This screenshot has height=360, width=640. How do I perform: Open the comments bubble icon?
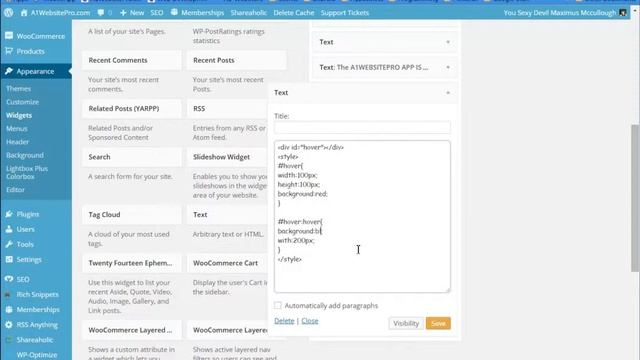pyautogui.click(x=101, y=13)
